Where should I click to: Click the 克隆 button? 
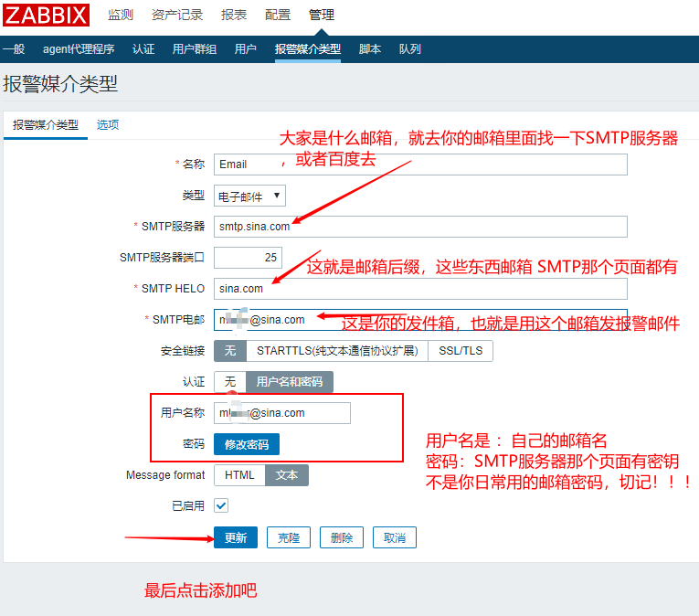[289, 537]
